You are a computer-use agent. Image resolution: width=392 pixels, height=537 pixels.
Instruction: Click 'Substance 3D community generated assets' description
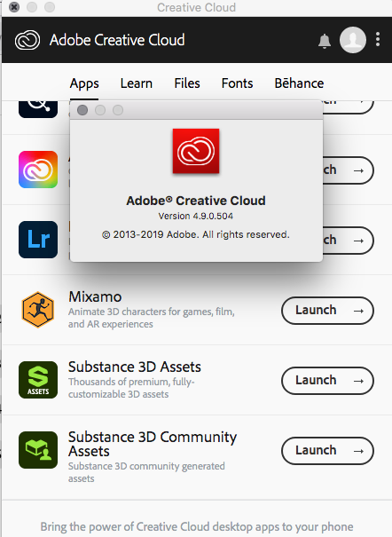click(x=146, y=472)
